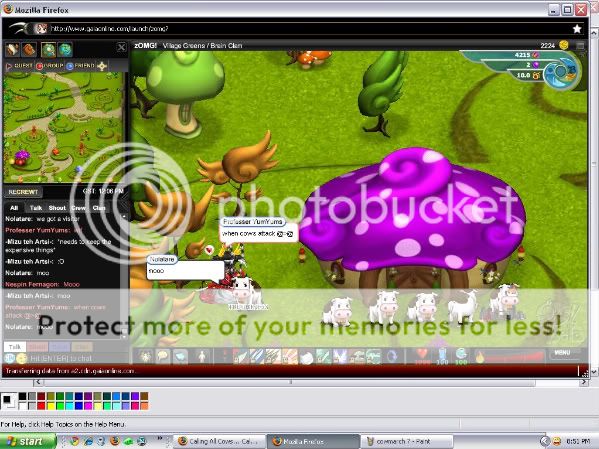Use the purple wings ring slot
The height and width of the screenshot is (449, 599).
coord(340,357)
